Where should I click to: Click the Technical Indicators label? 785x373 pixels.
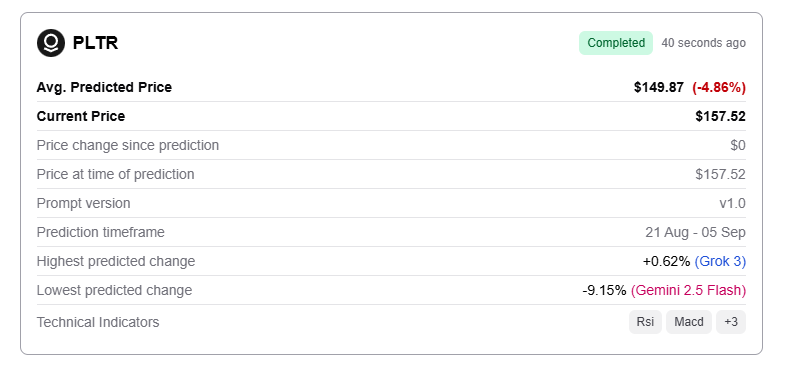tap(98, 322)
